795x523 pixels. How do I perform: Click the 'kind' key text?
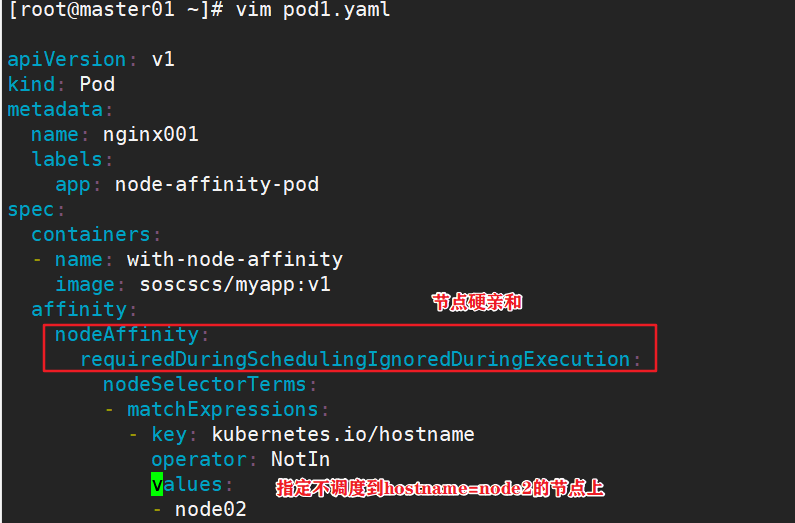tap(31, 84)
